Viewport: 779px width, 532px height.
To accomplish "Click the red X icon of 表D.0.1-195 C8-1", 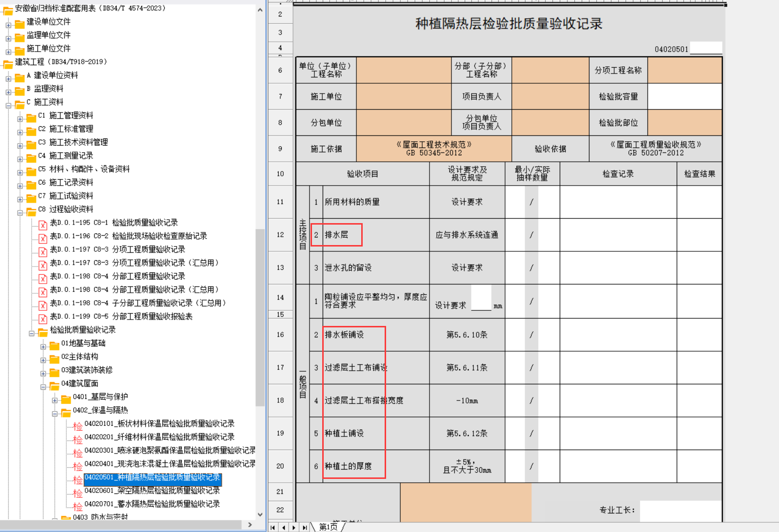I will (43, 225).
